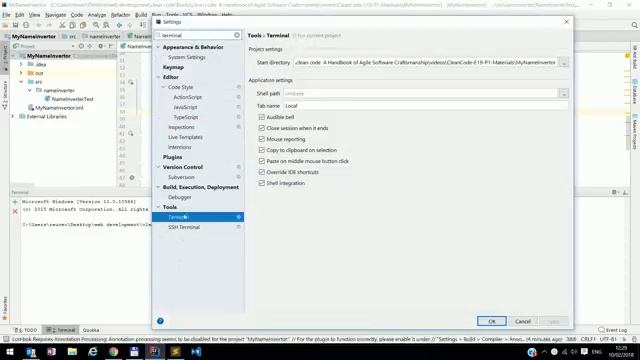Viewport: 640px width, 360px height.
Task: Clear the settings search field
Action: 237,35
